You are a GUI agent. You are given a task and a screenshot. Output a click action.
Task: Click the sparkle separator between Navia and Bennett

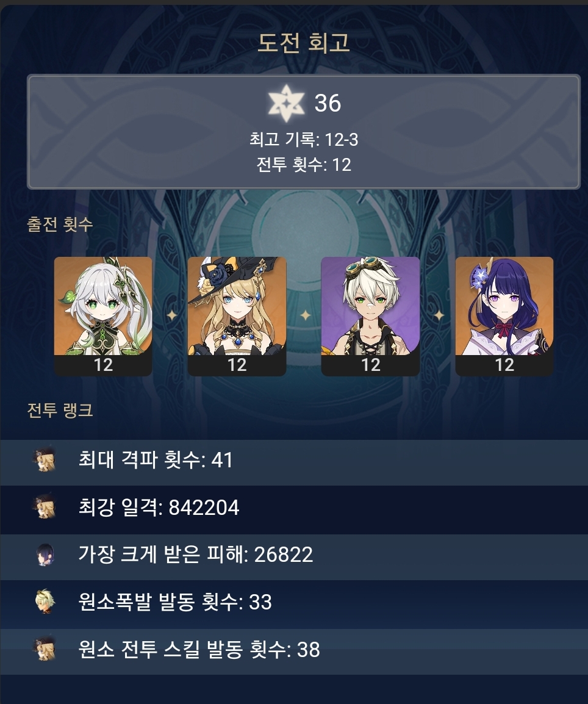pos(305,315)
